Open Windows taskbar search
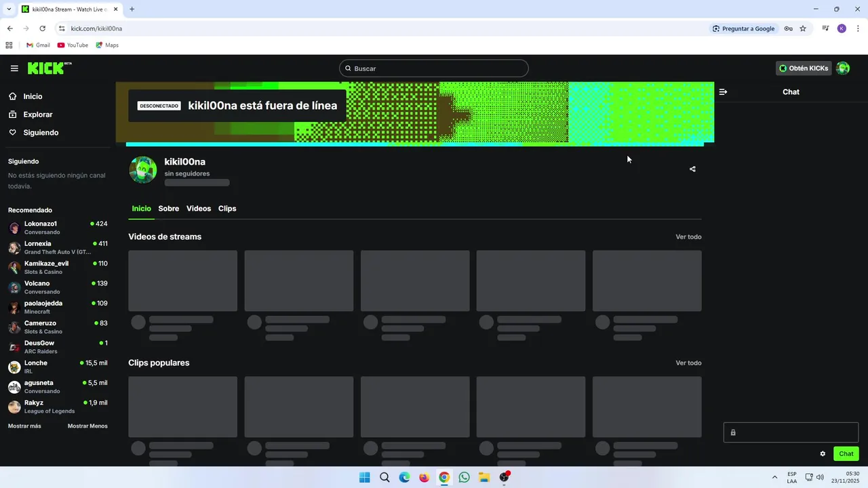 384,477
